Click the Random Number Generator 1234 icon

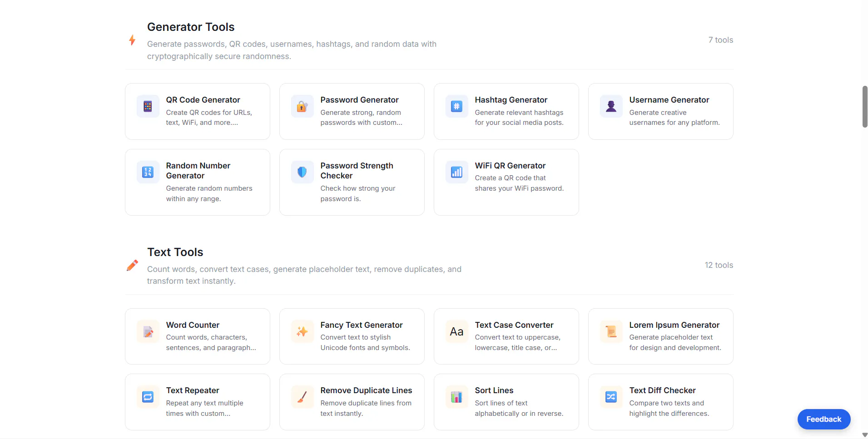pos(148,172)
